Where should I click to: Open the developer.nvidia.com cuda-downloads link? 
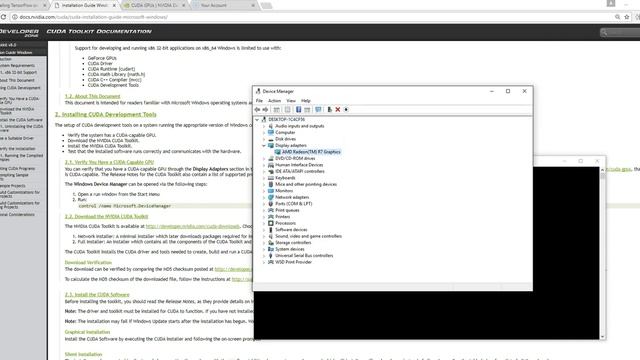193,226
